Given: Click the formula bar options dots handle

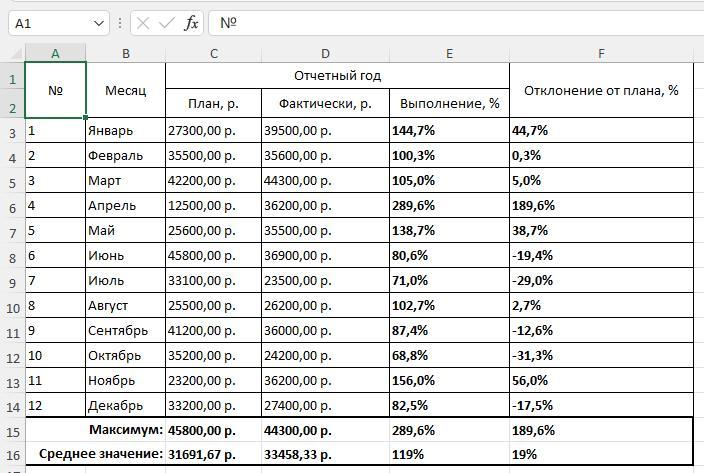Looking at the screenshot, I should coord(120,23).
